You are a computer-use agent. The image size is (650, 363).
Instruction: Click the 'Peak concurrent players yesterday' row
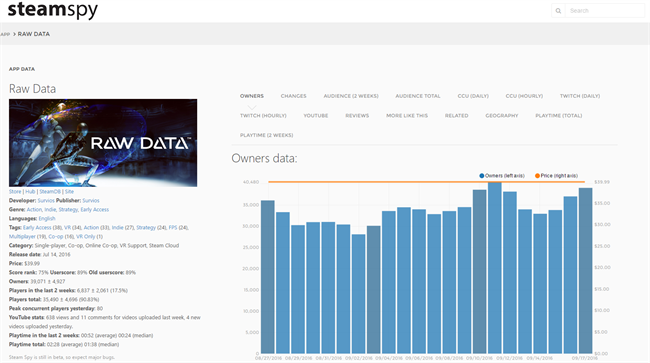[x=56, y=308]
